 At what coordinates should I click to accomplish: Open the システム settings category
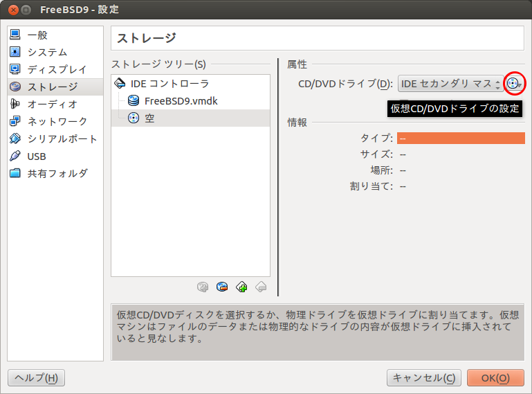(x=55, y=53)
